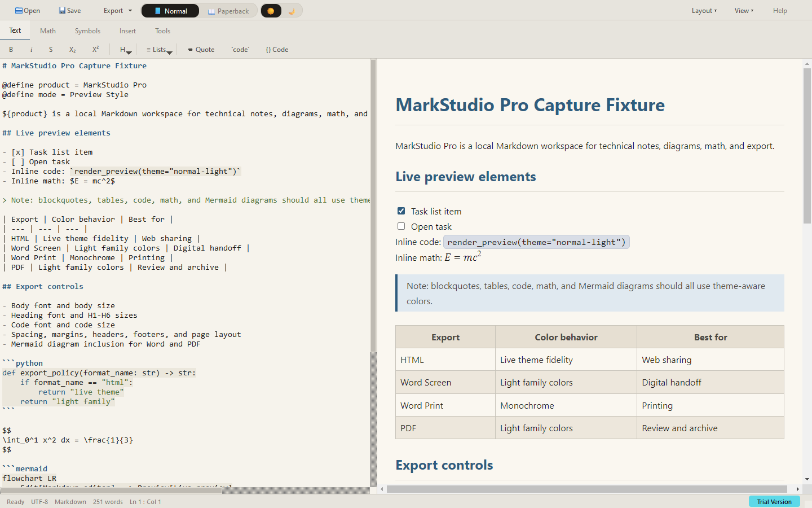The height and width of the screenshot is (508, 812).
Task: Click the editor's vertical scrollbar thumb
Action: click(x=373, y=205)
